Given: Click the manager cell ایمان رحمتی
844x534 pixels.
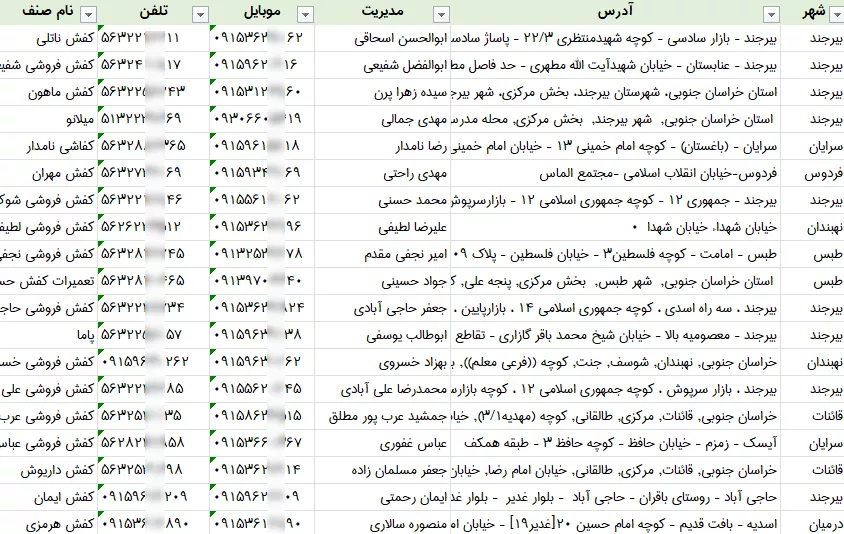Looking at the screenshot, I should [x=382, y=497].
